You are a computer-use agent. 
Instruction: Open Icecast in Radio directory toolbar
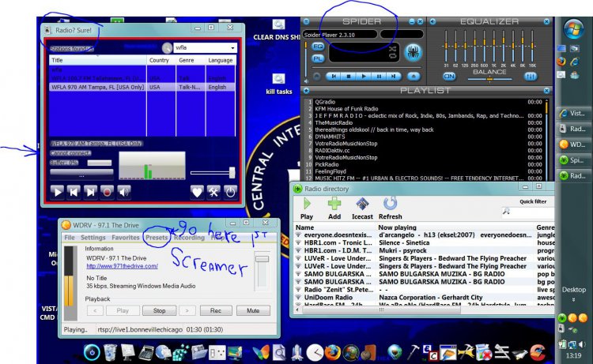(362, 208)
